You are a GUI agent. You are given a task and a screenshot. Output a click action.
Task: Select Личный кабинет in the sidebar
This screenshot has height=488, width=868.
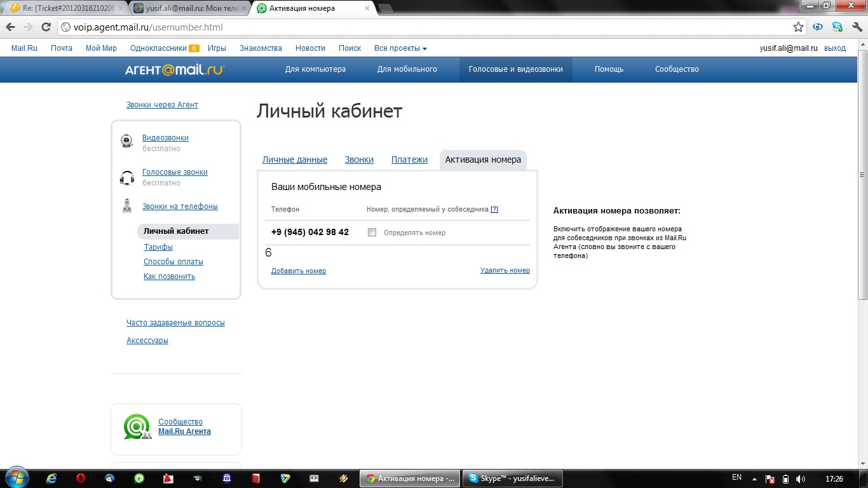[187, 231]
